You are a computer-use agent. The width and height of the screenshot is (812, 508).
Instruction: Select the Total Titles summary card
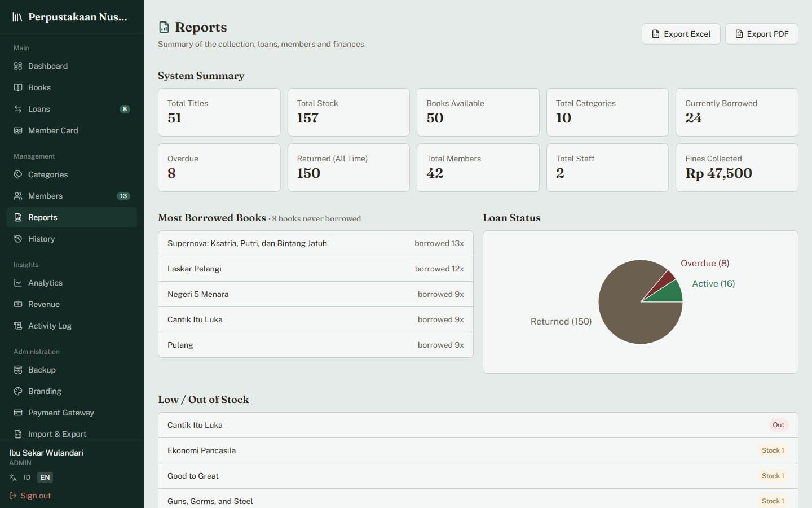tap(219, 112)
